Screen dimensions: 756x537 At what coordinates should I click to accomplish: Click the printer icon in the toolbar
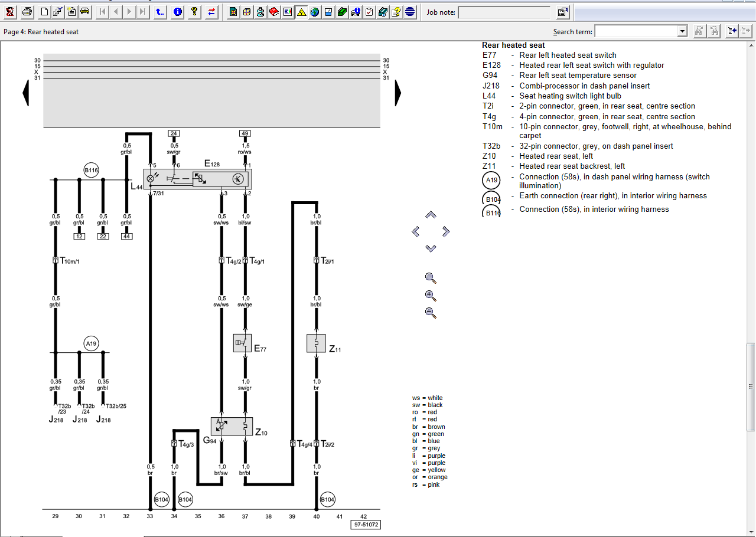point(27,12)
